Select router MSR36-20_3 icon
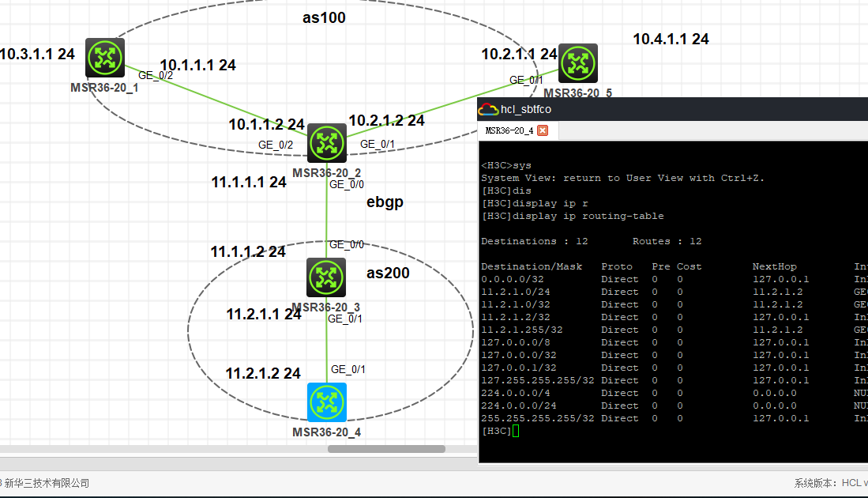 326,277
